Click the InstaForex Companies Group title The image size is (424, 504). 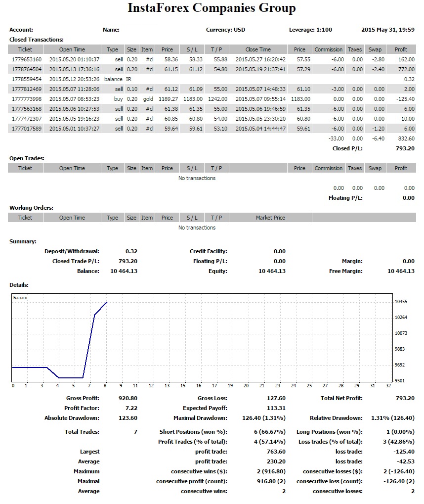(x=212, y=8)
